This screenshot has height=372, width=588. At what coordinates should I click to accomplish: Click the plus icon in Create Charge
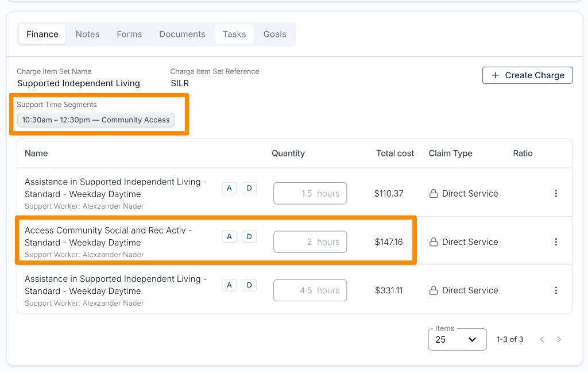[x=495, y=75]
